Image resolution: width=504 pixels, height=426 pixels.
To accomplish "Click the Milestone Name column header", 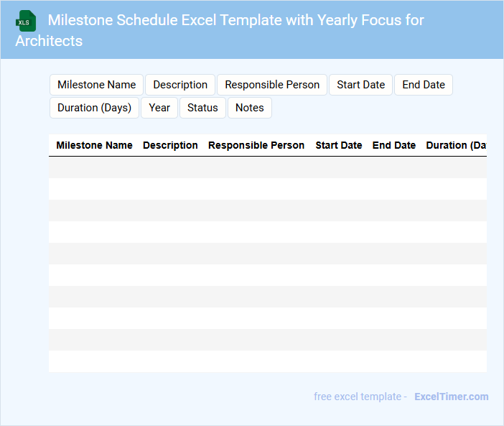I will tap(94, 145).
